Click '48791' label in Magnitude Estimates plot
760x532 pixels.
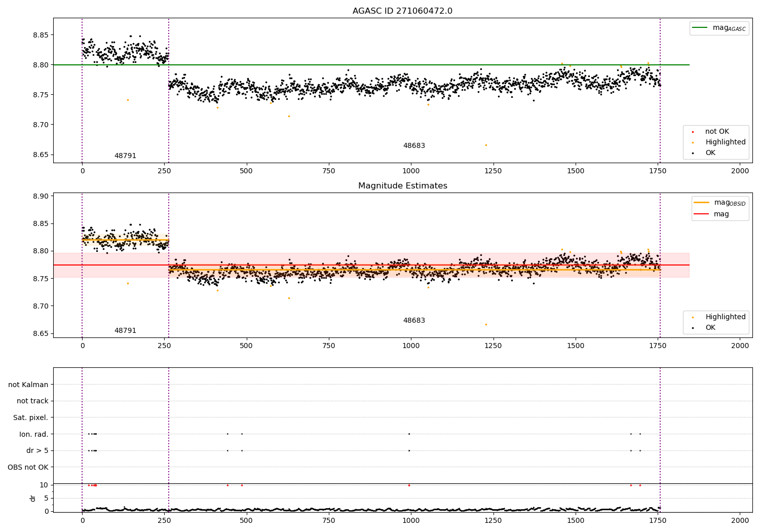click(x=125, y=331)
